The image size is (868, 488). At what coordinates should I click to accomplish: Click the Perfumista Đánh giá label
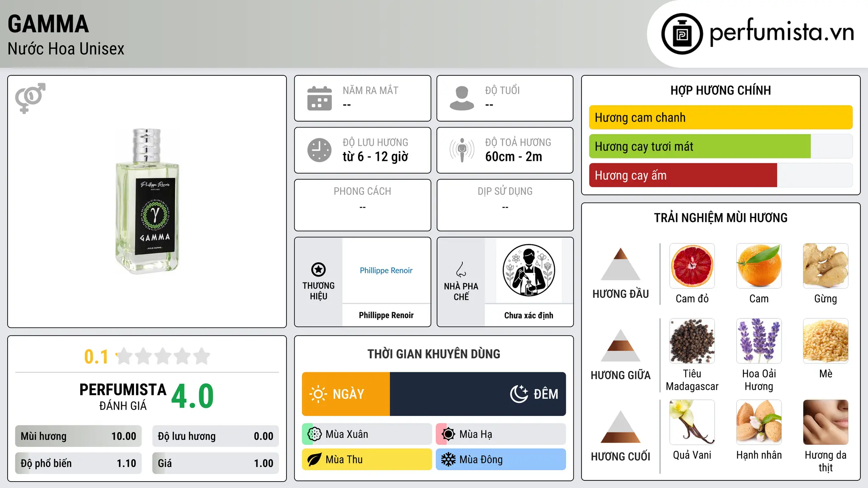123,396
